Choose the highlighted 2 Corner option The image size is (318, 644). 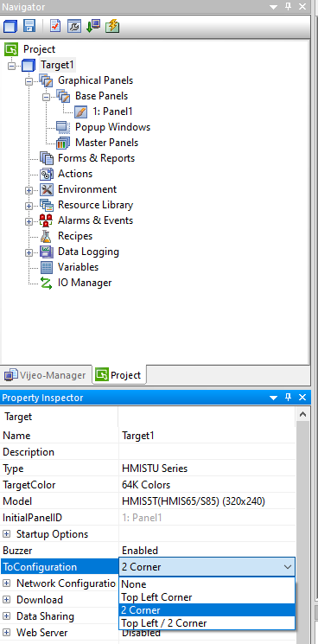coord(207,610)
